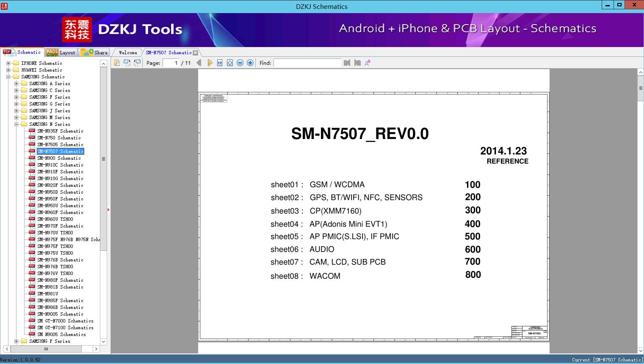The width and height of the screenshot is (644, 364).
Task: Zoom out with the minus icon
Action: click(240, 63)
